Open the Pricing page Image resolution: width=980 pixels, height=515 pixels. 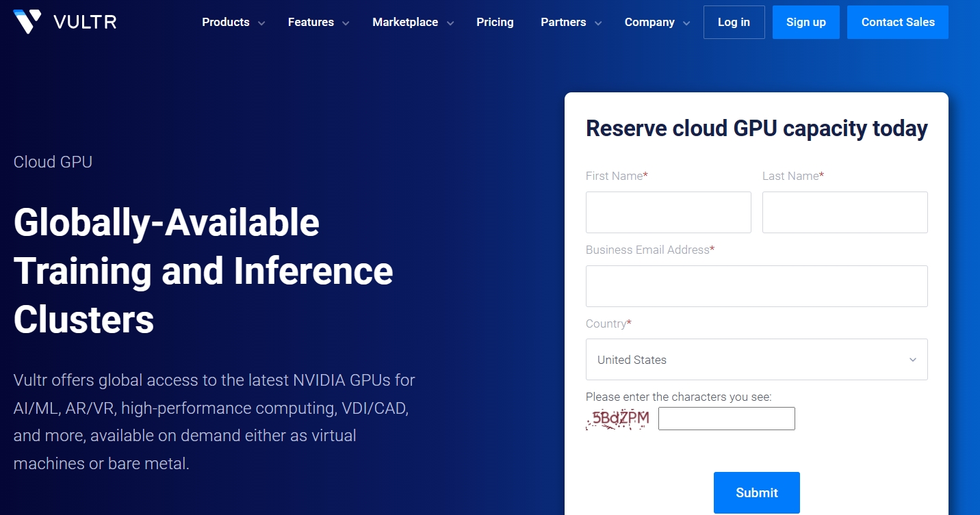coord(495,22)
